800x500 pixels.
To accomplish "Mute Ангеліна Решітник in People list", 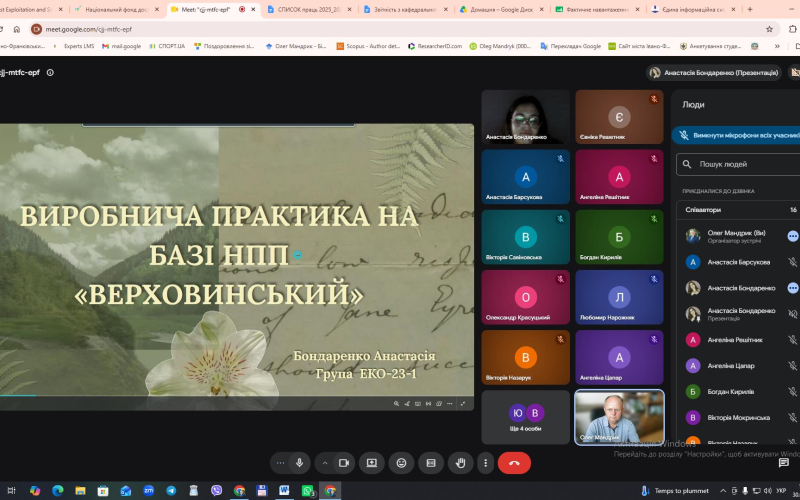I will pyautogui.click(x=792, y=340).
